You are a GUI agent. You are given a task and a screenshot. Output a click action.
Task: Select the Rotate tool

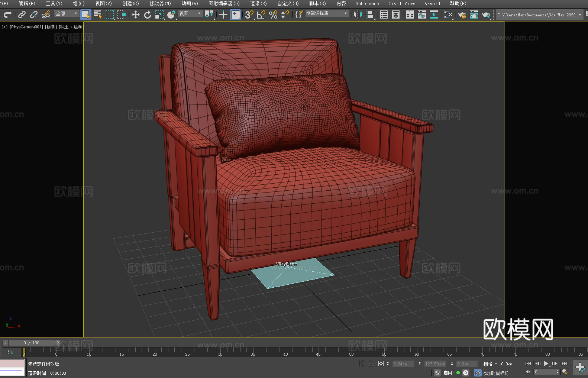click(148, 14)
